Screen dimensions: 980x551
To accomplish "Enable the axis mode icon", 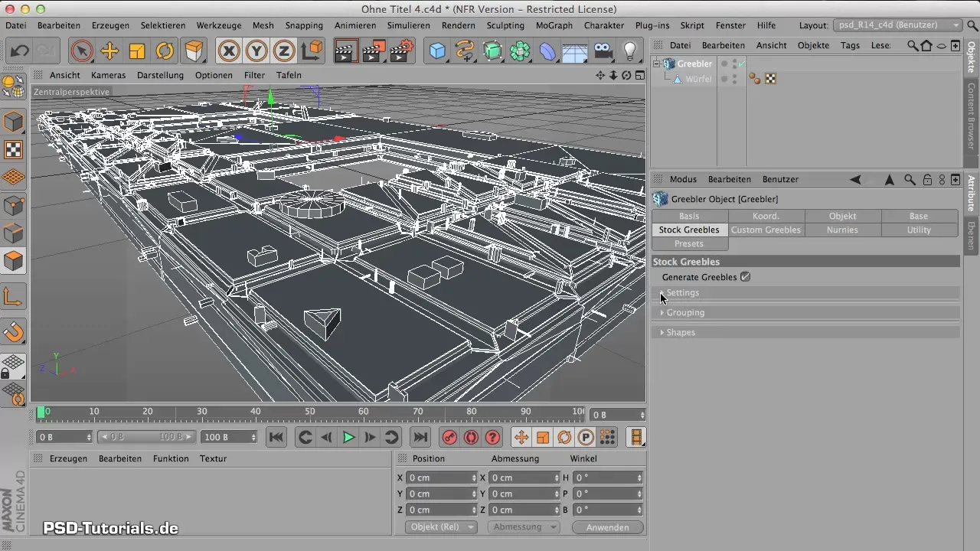I will pos(14,296).
